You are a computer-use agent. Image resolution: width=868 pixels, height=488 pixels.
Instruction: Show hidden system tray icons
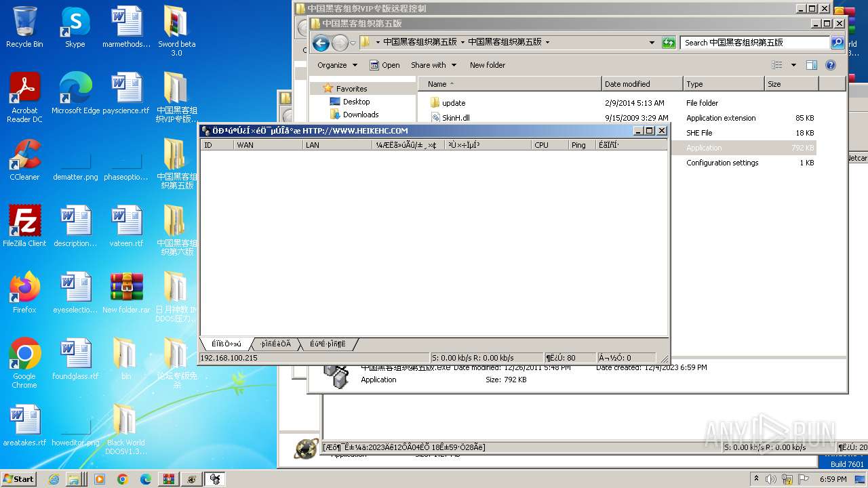(756, 479)
